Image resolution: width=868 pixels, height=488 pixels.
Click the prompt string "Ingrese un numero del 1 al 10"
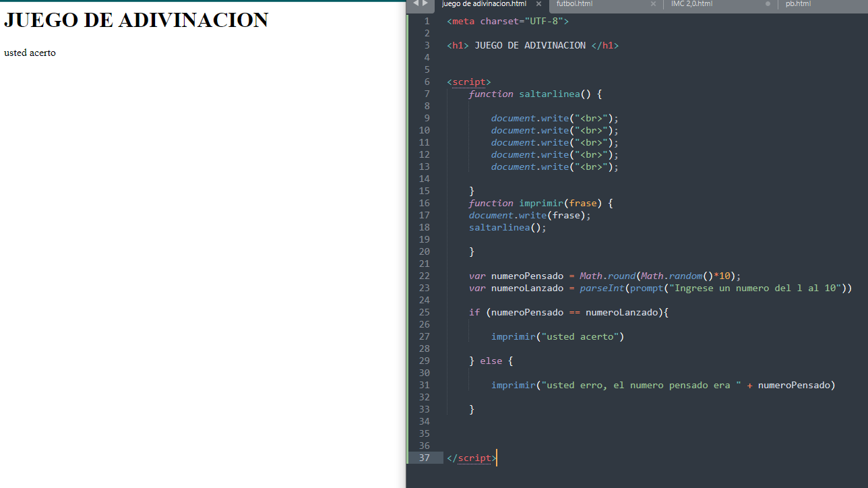[755, 288]
